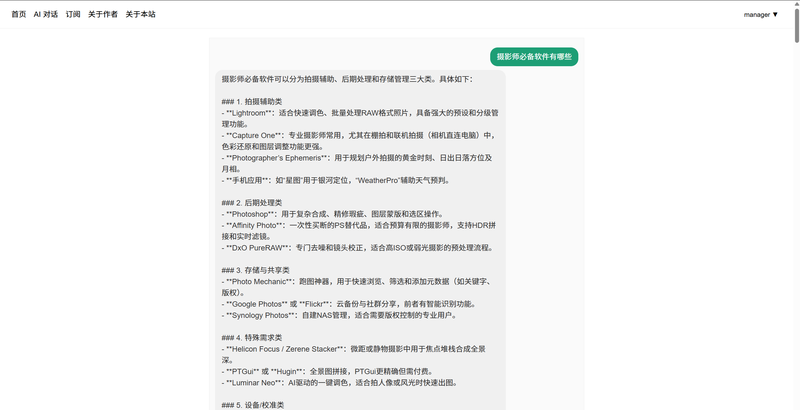Click the 'Helicon Focus / Zerene Stacker' entry
The image size is (800, 410).
click(x=354, y=354)
